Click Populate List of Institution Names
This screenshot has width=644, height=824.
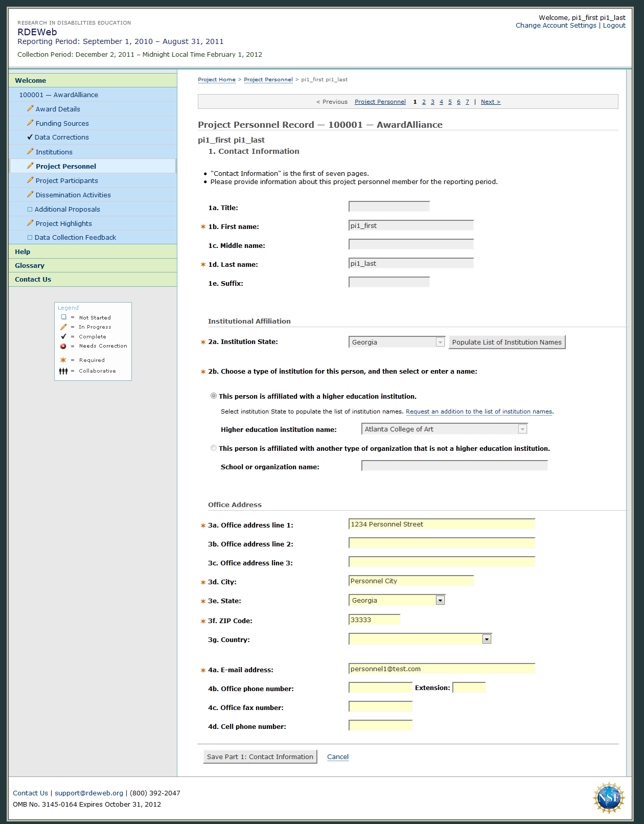tap(507, 342)
